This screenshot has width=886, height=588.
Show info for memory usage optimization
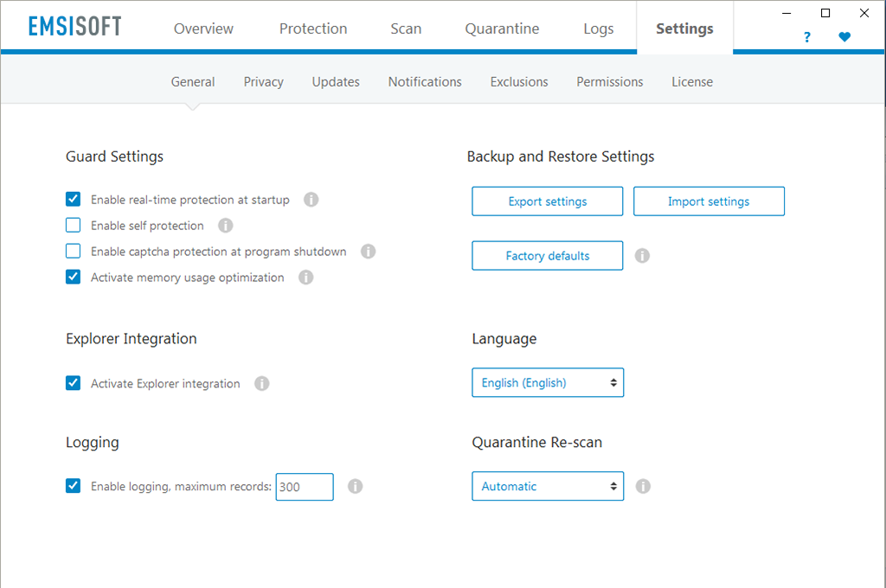[305, 278]
